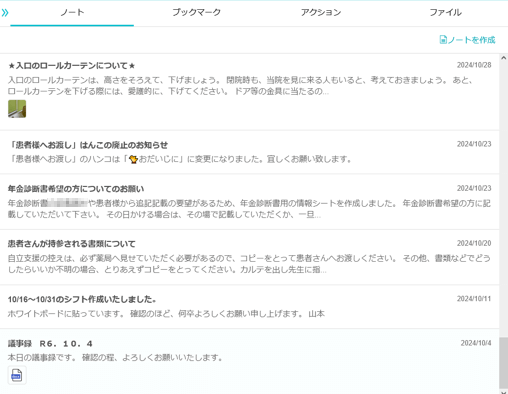Click the ノートを作成 link
The width and height of the screenshot is (508, 394).
coord(467,40)
